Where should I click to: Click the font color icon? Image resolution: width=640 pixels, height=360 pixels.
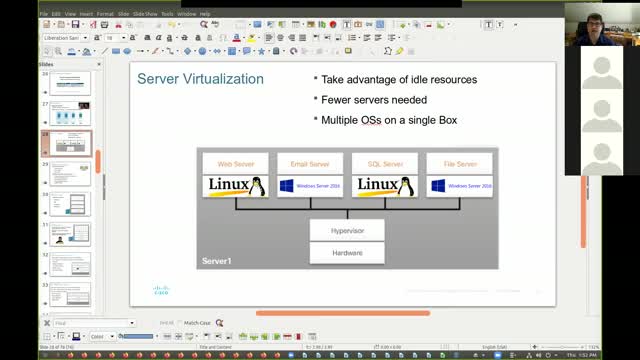pyautogui.click(x=236, y=38)
